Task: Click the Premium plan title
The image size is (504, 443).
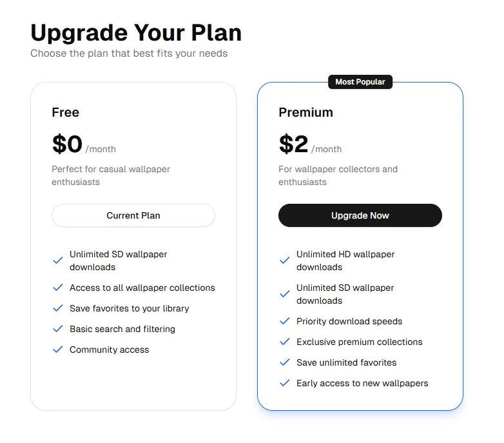Action: click(x=305, y=112)
